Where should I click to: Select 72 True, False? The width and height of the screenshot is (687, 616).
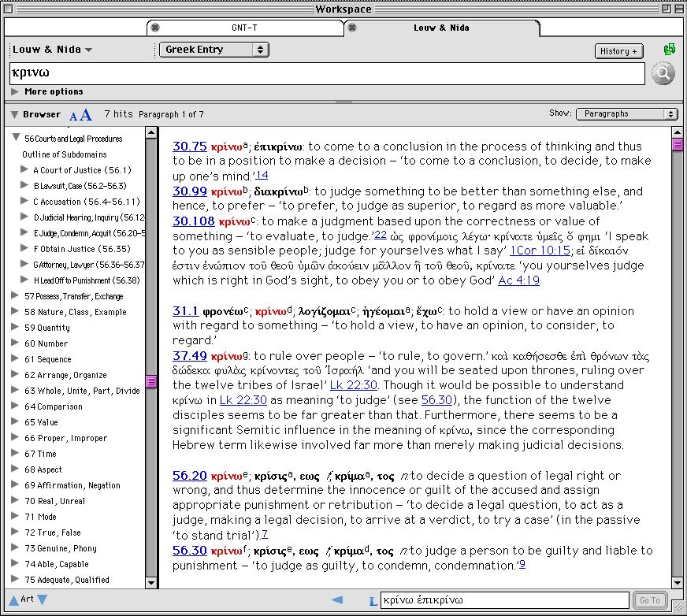(x=53, y=533)
